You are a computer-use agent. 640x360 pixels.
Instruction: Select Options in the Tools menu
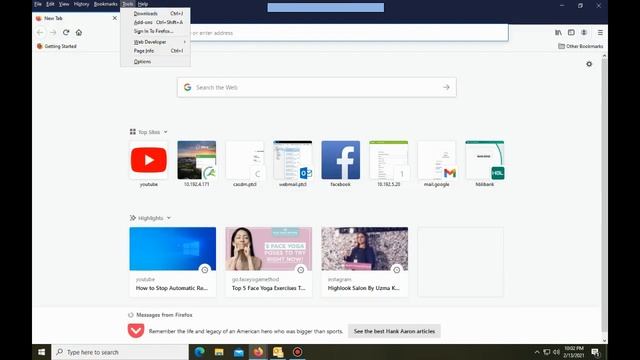[155, 62]
